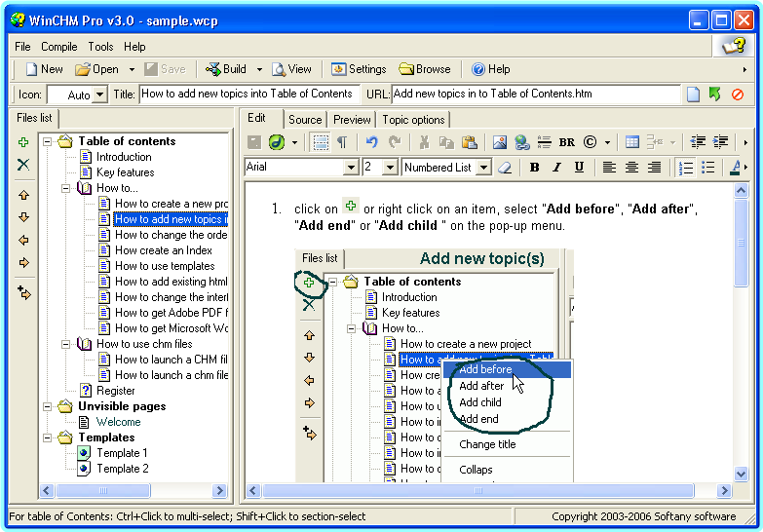Click the editor horizontal scrollbar thumb
The height and width of the screenshot is (532, 763).
tap(478, 491)
